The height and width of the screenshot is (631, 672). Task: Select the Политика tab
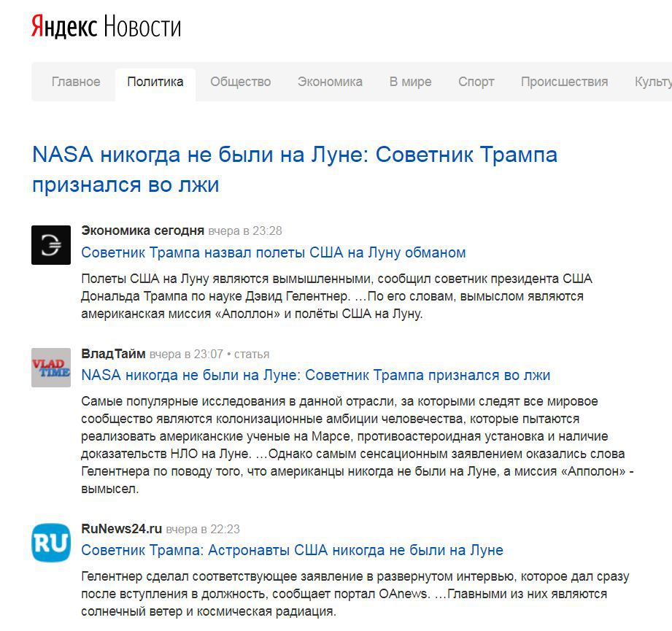coord(155,82)
